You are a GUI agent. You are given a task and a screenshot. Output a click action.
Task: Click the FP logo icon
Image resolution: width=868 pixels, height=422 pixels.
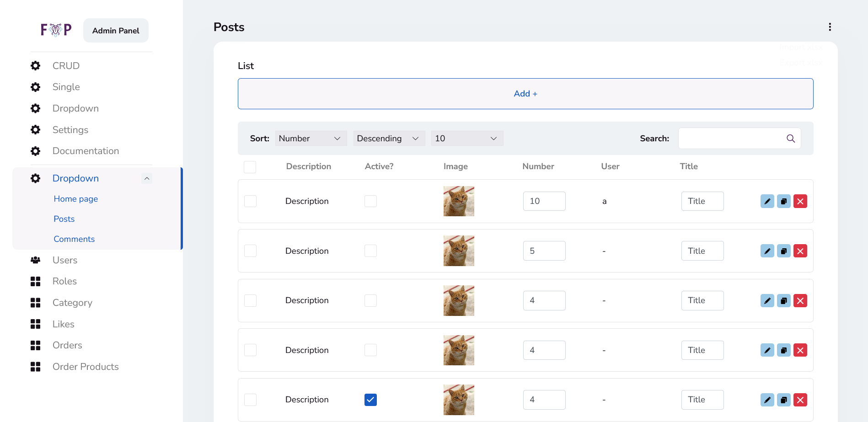[56, 30]
